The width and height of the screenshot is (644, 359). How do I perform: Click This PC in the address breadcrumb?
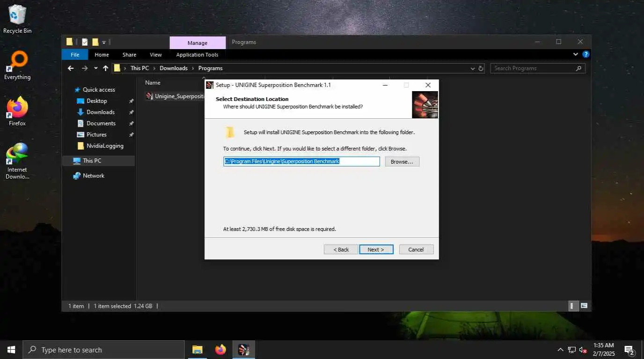coord(139,68)
